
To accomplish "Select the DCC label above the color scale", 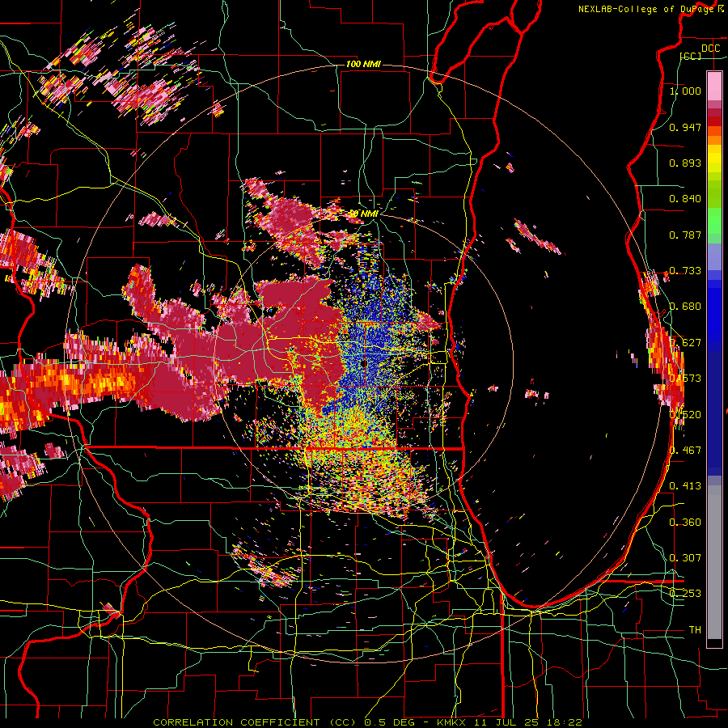I will [x=710, y=48].
